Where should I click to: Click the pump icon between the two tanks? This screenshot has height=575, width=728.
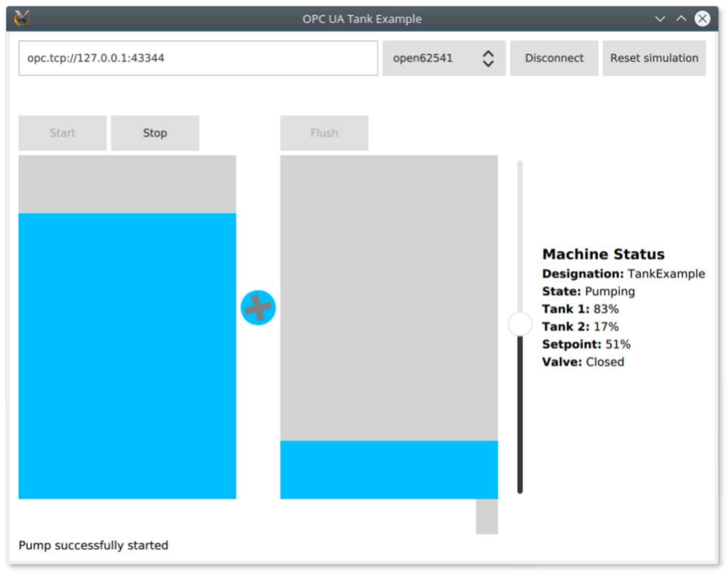258,307
